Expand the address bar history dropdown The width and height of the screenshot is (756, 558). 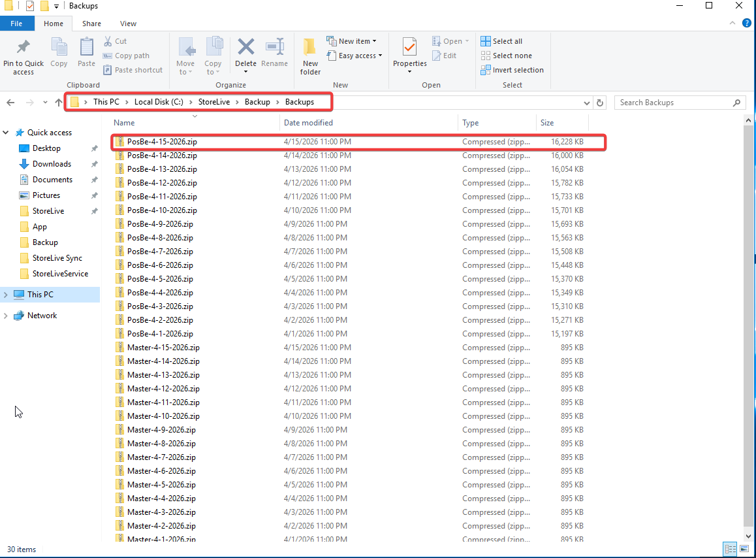(587, 103)
